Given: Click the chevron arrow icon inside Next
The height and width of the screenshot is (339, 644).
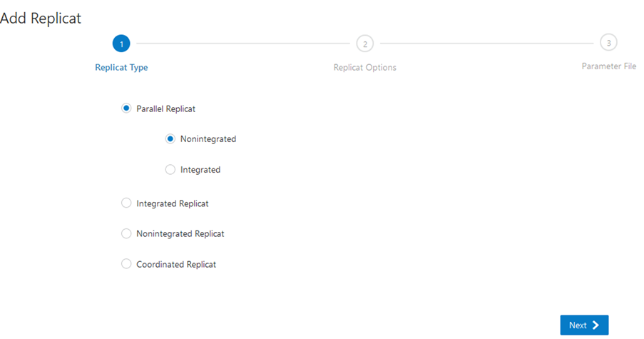Looking at the screenshot, I should [x=596, y=325].
